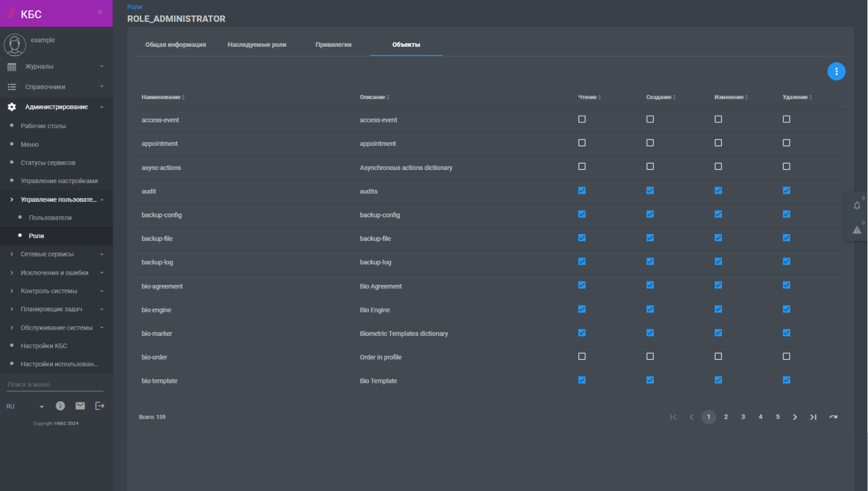Viewport: 868px width, 491px height.
Task: Open the Общая информация tab
Action: [175, 45]
